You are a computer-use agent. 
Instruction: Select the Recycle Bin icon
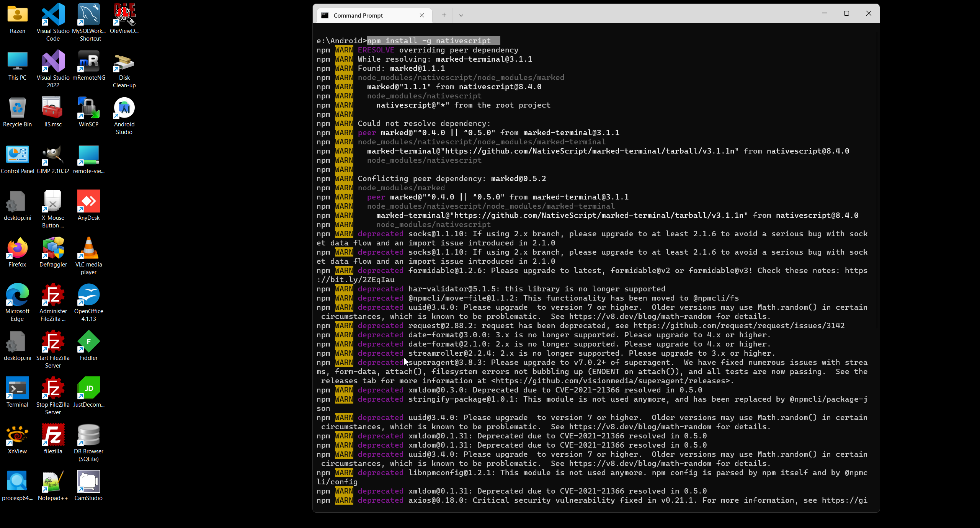click(17, 109)
